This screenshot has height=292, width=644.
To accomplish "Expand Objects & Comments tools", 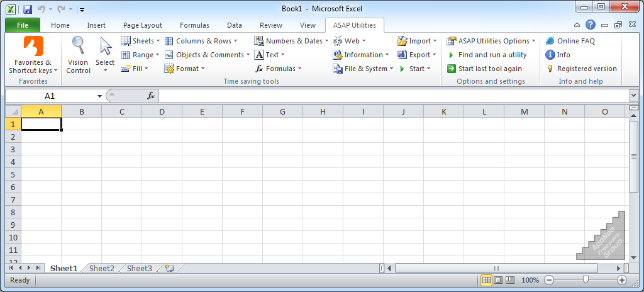I will pos(207,55).
